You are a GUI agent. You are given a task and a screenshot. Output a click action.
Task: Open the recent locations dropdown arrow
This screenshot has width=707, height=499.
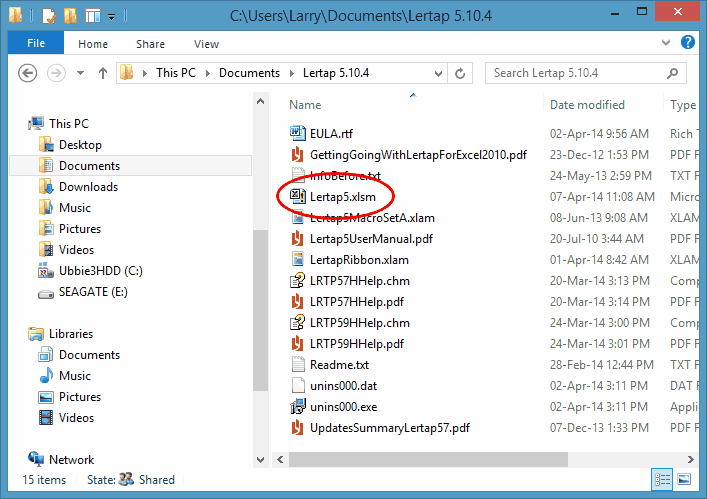point(79,73)
